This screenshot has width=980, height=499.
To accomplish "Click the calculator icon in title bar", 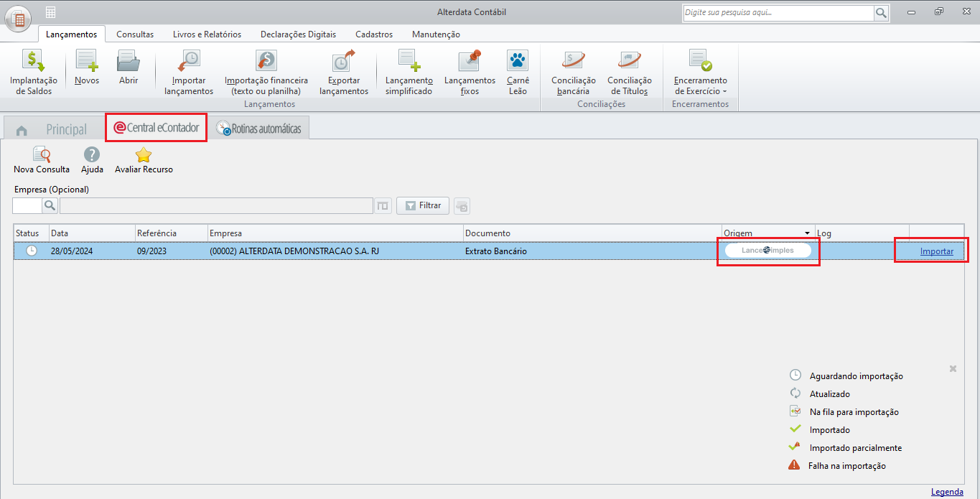I will tap(50, 12).
